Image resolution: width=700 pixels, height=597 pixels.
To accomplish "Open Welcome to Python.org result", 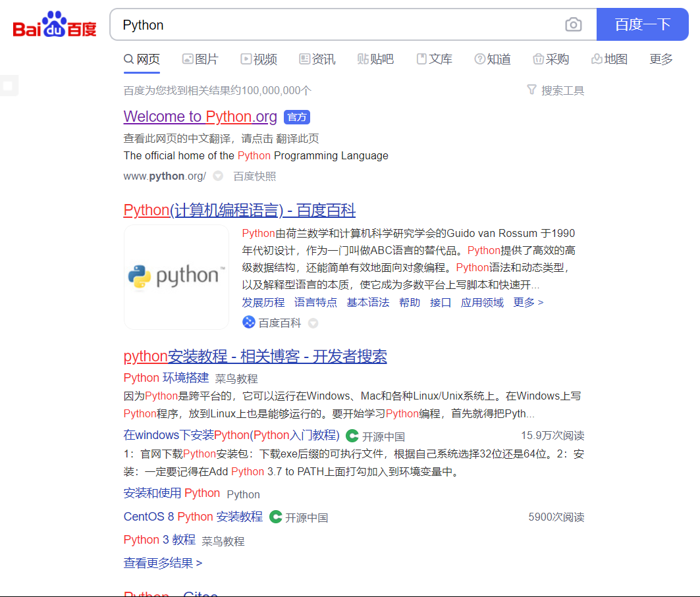I will [x=200, y=117].
